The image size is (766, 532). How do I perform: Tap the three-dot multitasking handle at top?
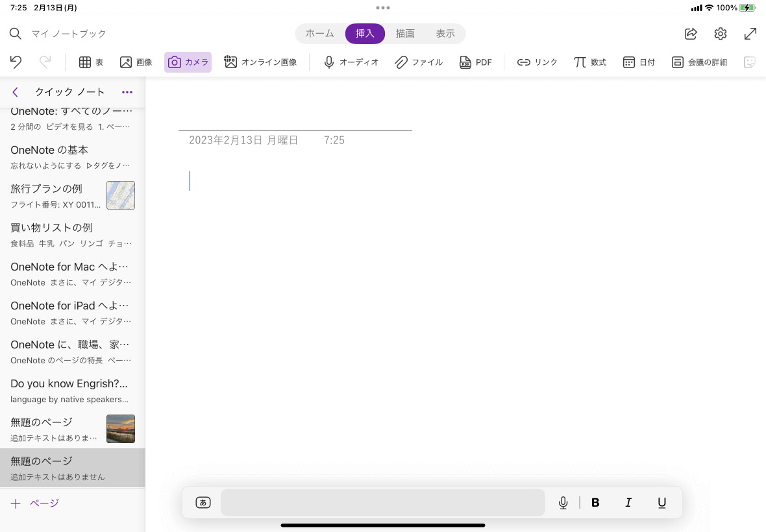click(x=383, y=8)
